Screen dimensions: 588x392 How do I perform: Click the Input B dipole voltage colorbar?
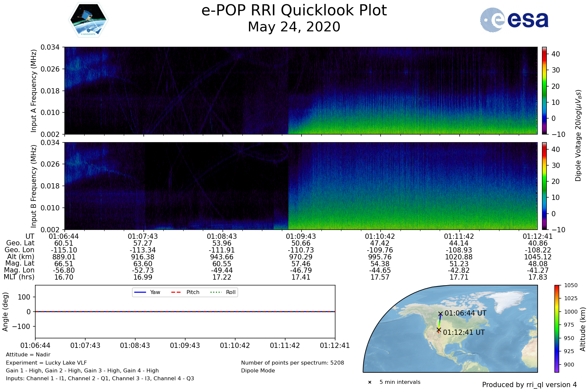point(544,186)
